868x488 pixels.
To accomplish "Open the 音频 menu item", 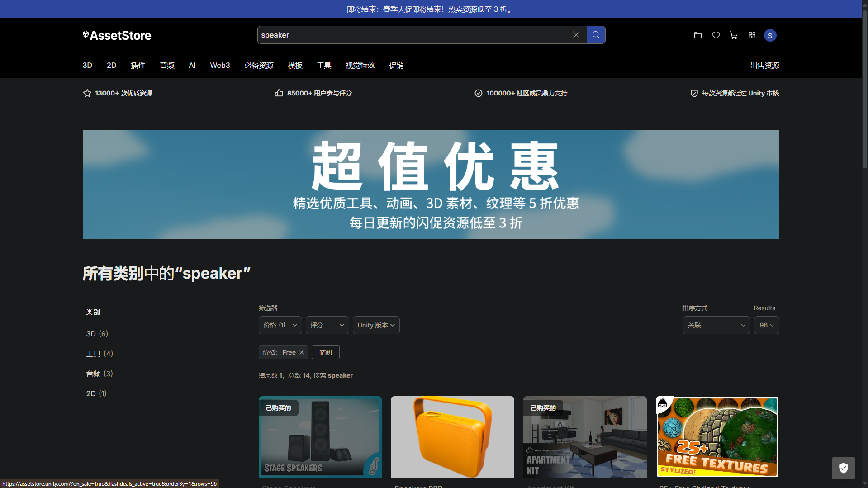I will (167, 66).
